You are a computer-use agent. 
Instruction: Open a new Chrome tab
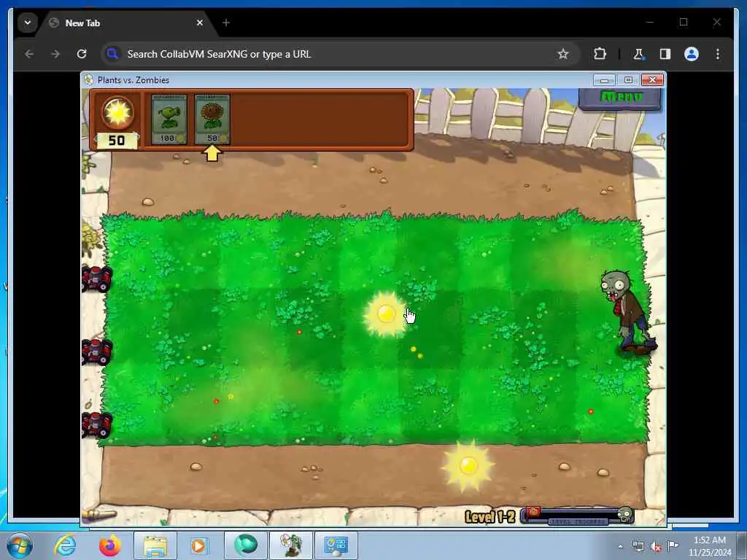(x=226, y=23)
